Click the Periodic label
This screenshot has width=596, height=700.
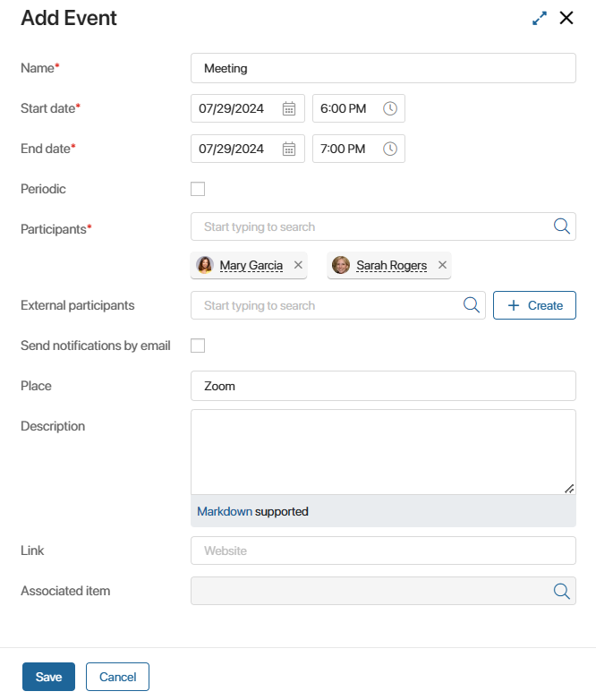(x=43, y=189)
